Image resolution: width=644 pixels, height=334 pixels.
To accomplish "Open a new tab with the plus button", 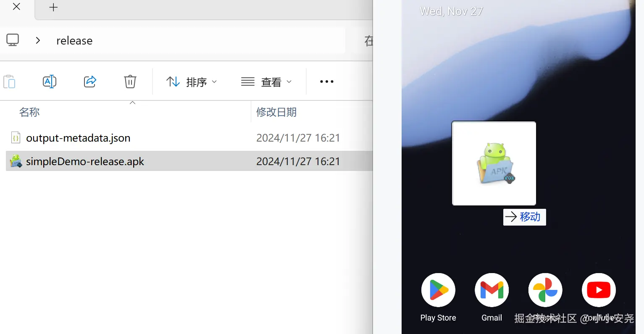I will click(53, 7).
